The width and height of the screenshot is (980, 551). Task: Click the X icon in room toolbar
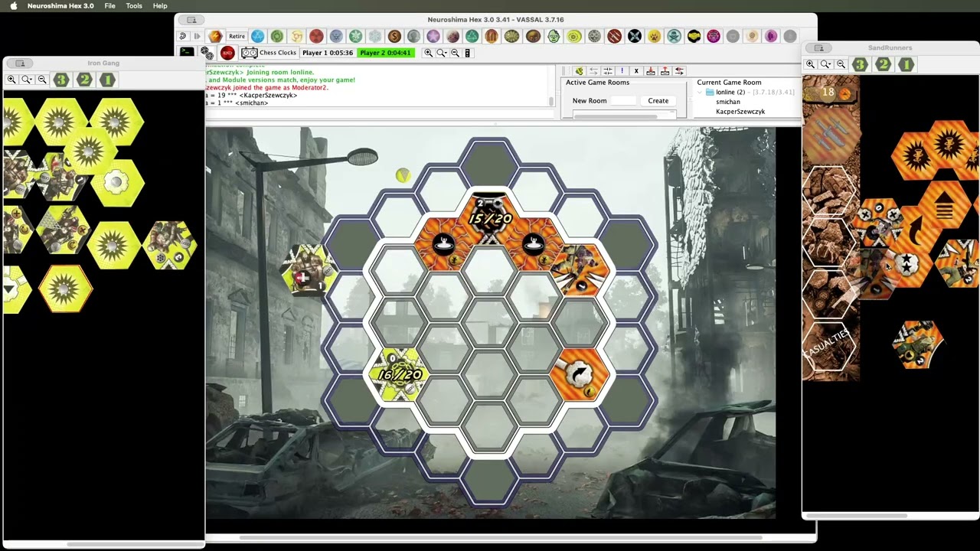tap(636, 71)
